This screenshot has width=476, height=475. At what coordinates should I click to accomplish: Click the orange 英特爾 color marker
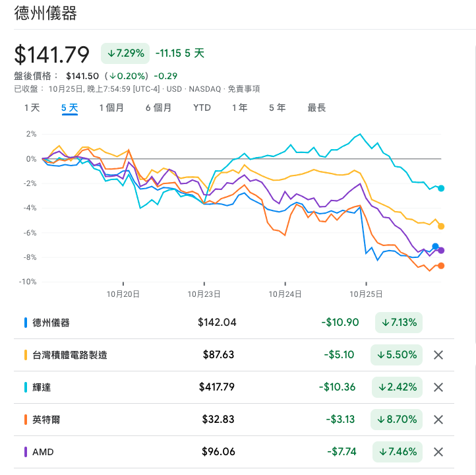point(26,420)
